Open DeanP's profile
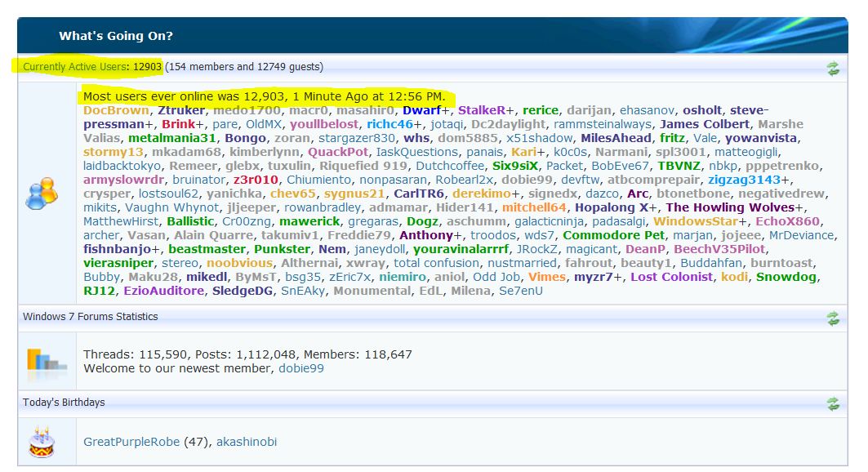 click(645, 249)
